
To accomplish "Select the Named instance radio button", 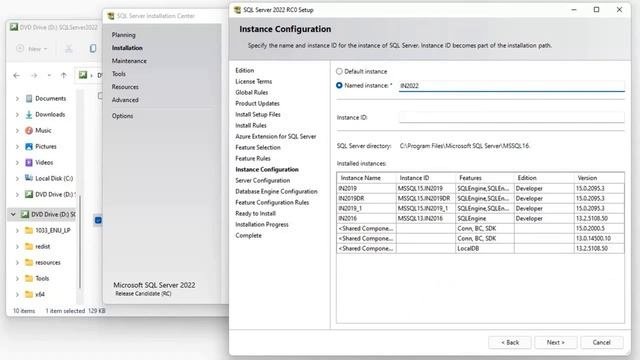I will point(339,85).
